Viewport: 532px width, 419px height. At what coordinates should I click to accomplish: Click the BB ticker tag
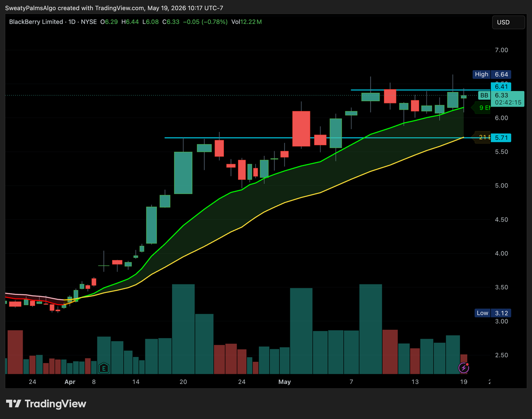point(484,95)
